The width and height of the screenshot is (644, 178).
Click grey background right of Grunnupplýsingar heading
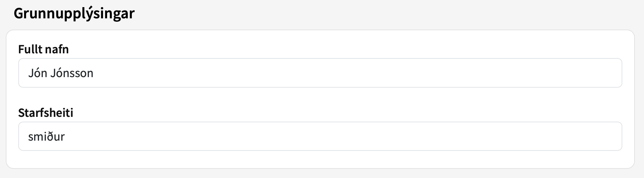(373, 14)
